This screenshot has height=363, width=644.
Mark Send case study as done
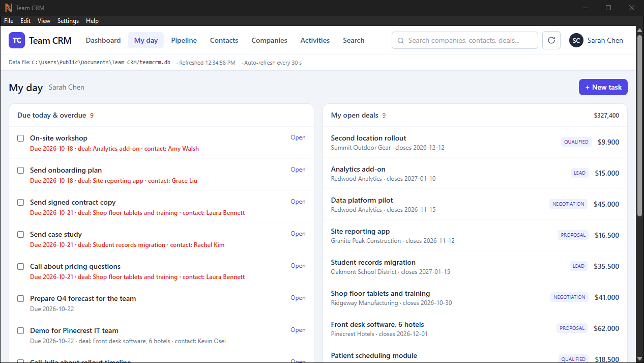click(21, 234)
